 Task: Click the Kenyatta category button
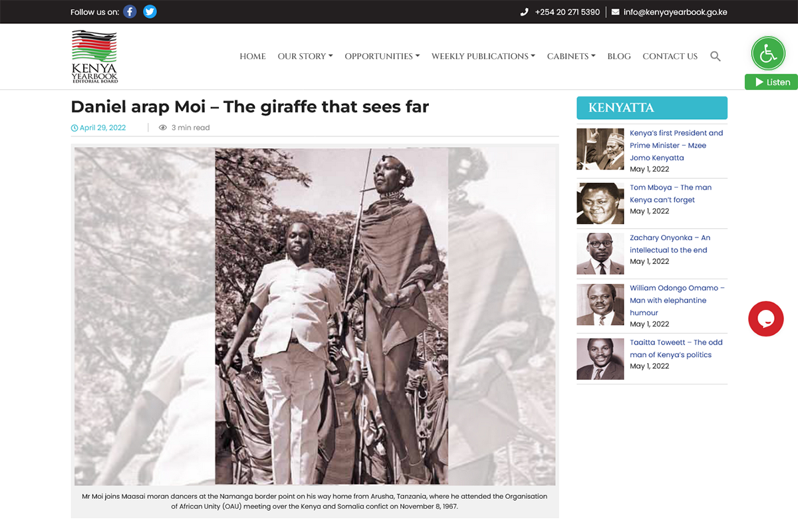[x=652, y=108]
